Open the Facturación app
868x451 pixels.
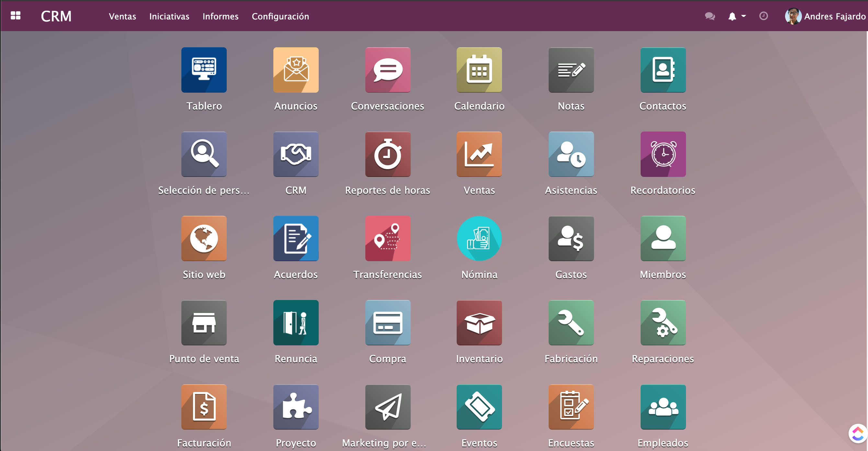pos(204,407)
